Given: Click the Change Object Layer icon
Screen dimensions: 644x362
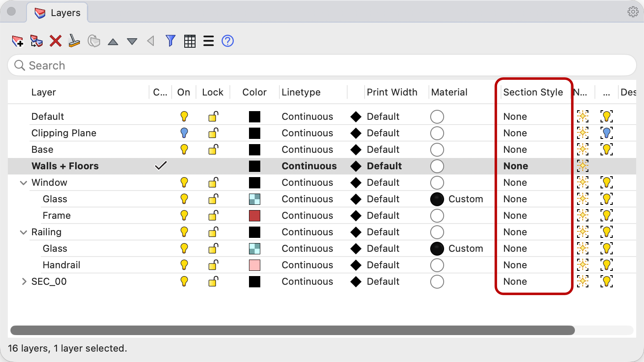Looking at the screenshot, I should [x=94, y=41].
